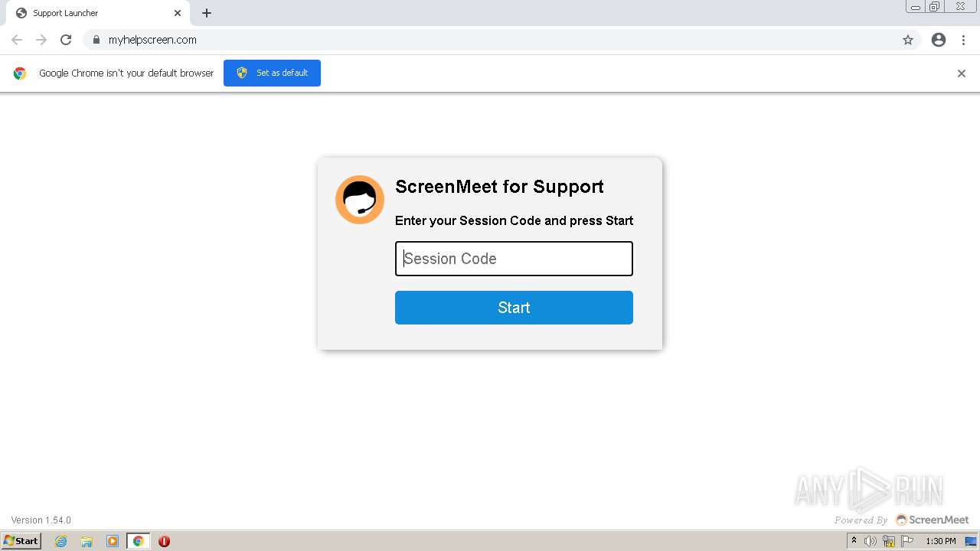Click inside the Session Code field

click(x=513, y=259)
